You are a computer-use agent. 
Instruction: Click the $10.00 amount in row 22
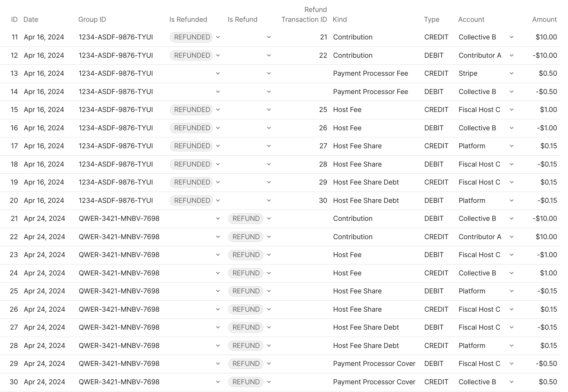tap(546, 237)
